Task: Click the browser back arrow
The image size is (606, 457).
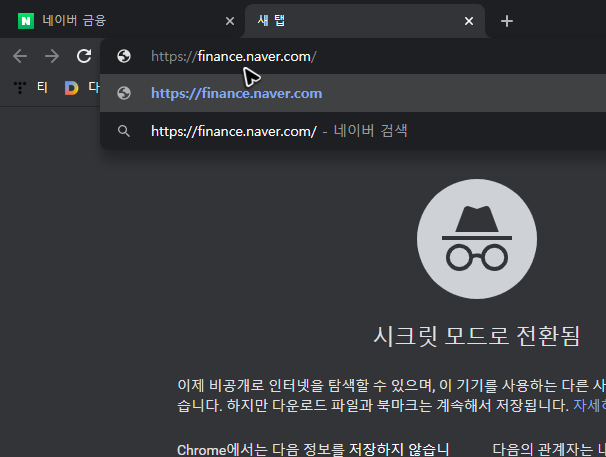Action: 20,56
